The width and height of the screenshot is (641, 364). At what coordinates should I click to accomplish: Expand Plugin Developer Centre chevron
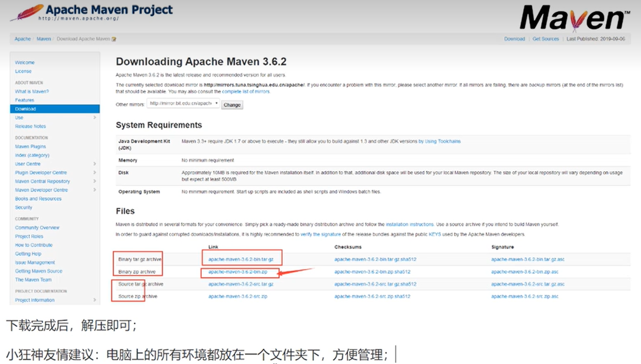[95, 172]
